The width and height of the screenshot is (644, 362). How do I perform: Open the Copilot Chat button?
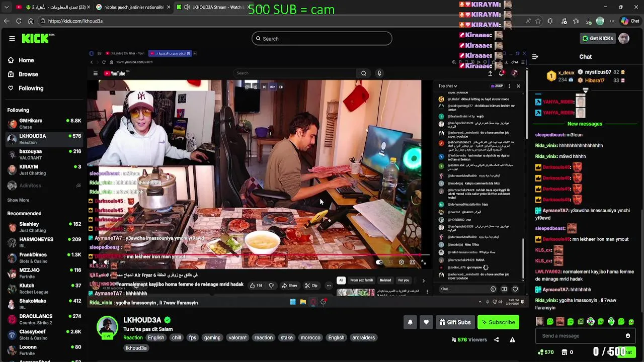tap(630, 21)
